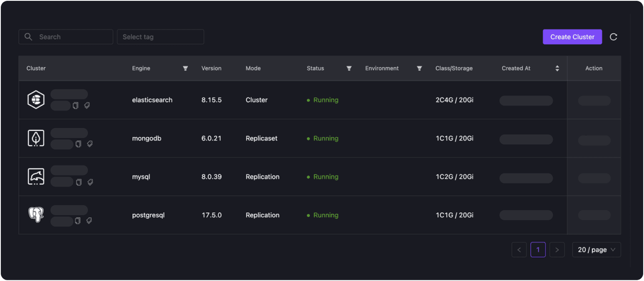Click into the Search input field

click(x=71, y=37)
